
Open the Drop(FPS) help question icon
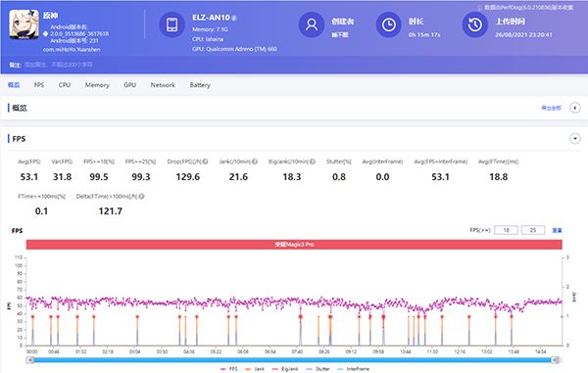tap(206, 162)
